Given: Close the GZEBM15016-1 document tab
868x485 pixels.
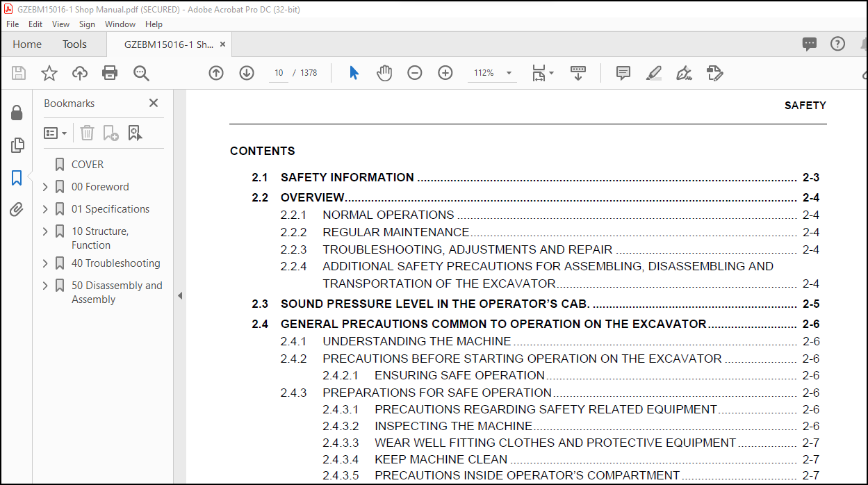Looking at the screenshot, I should pyautogui.click(x=223, y=44).
